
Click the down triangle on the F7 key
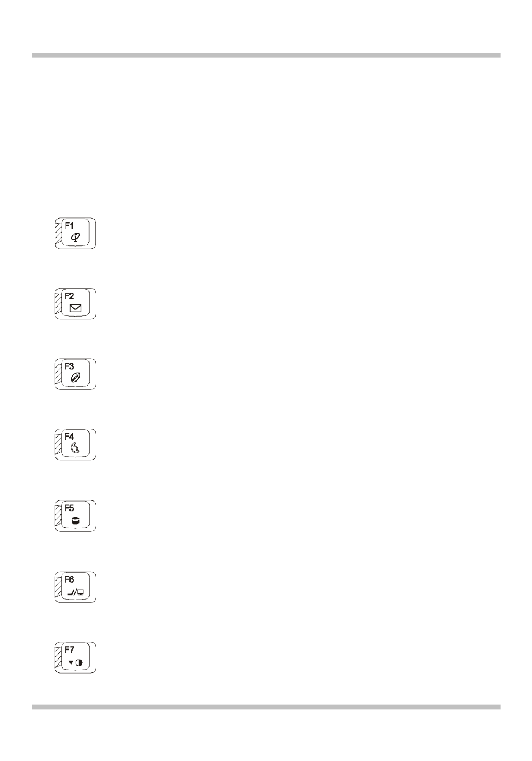click(71, 662)
